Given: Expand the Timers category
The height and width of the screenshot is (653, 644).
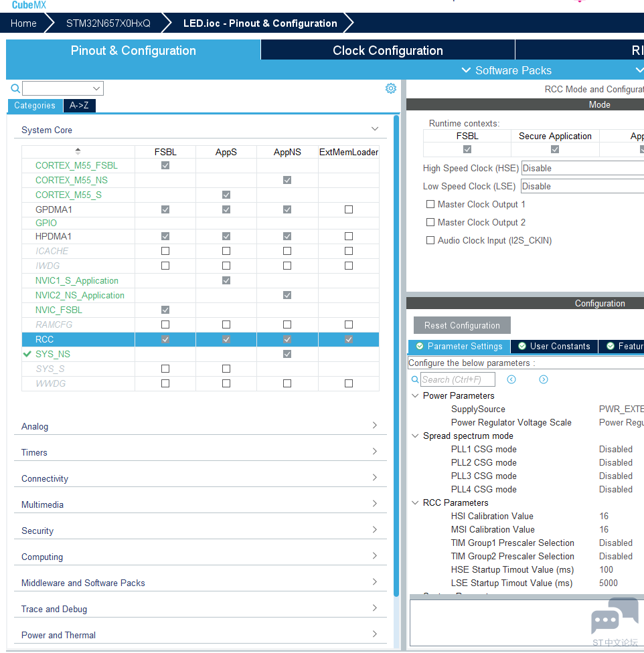Looking at the screenshot, I should click(x=374, y=452).
